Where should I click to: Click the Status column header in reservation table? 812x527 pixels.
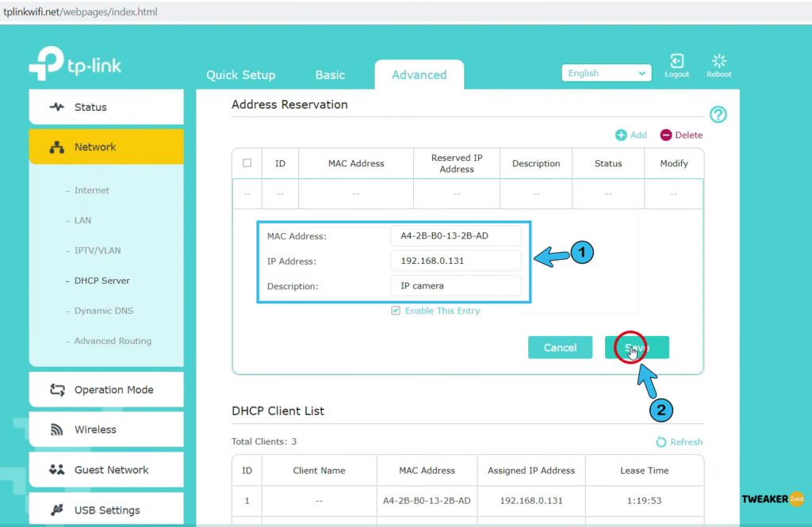click(608, 163)
